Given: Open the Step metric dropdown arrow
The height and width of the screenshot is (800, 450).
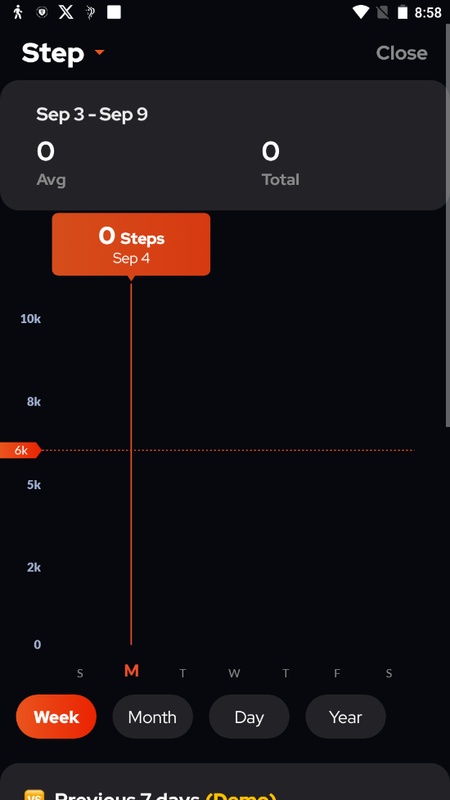Looking at the screenshot, I should click(x=99, y=52).
